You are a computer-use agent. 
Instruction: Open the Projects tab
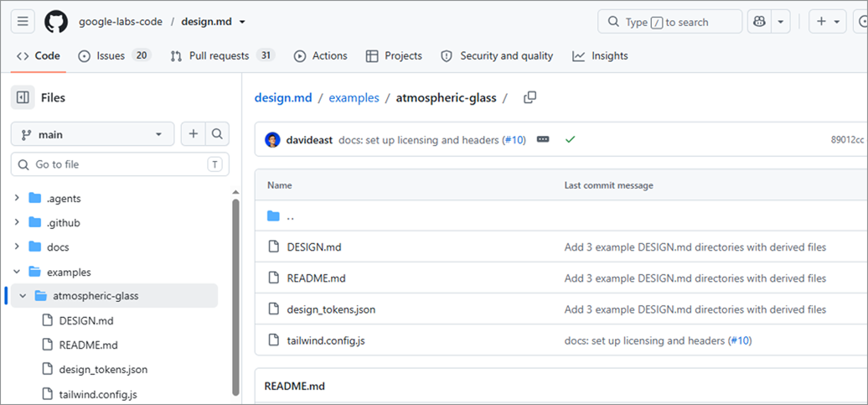click(393, 56)
